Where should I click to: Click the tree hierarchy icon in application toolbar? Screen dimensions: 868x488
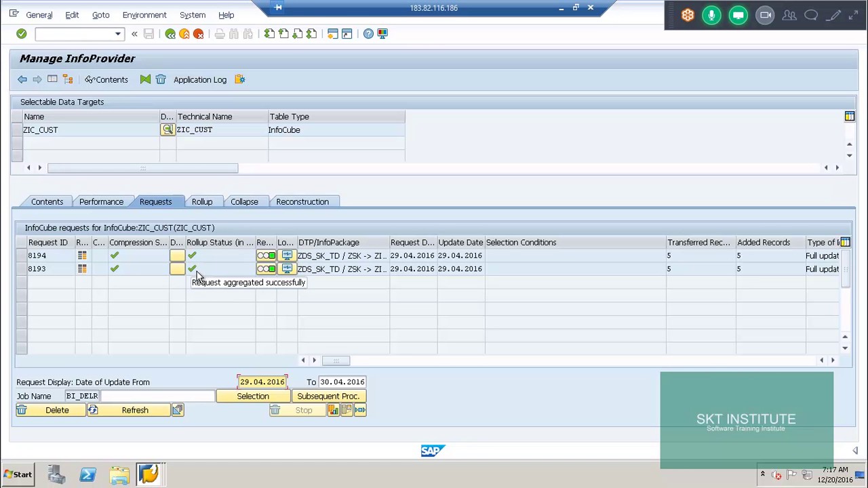[68, 80]
